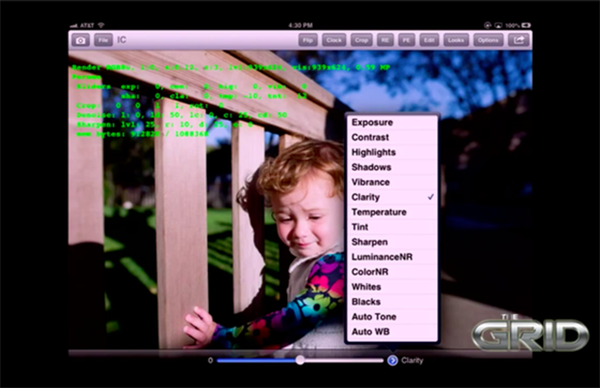
Task: Tap the Wi-Fi signal icon in status bar
Action: pos(101,25)
